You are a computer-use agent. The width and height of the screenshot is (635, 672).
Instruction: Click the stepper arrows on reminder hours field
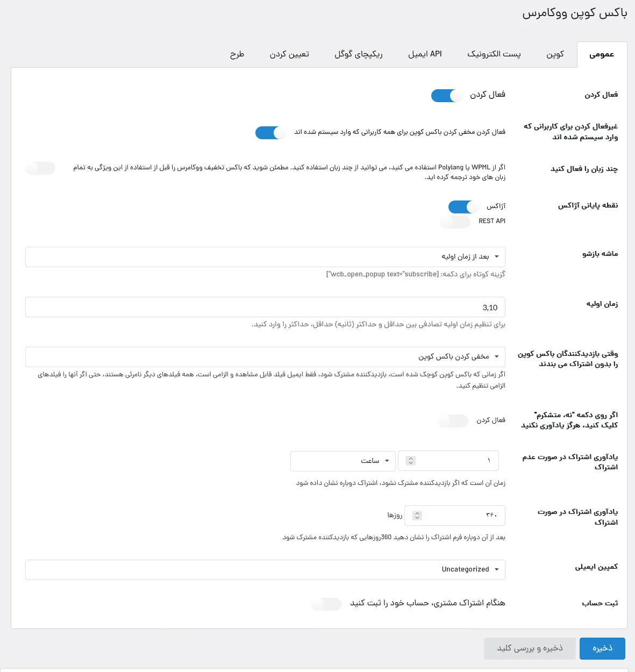[x=411, y=461]
